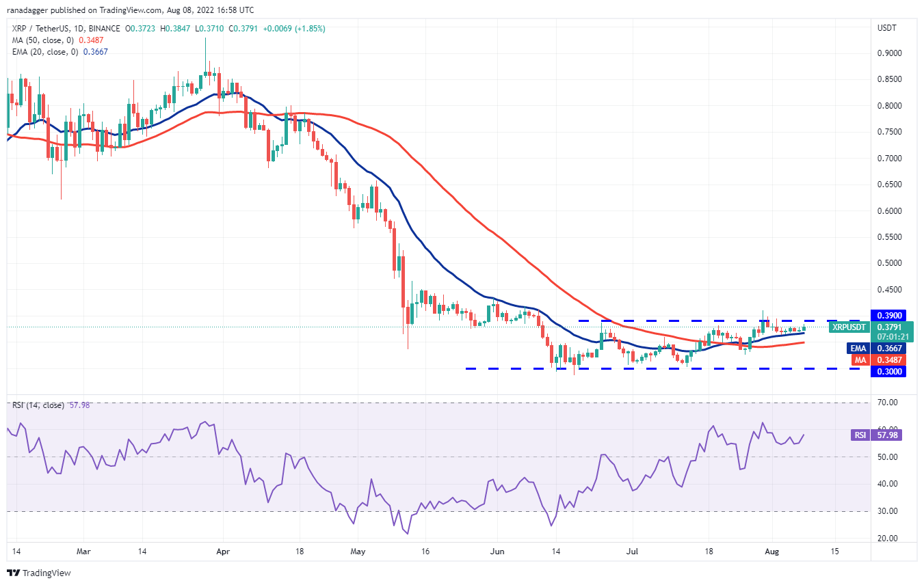This screenshot has width=924, height=585.
Task: Select the XRPUSDT current price tag
Action: [848, 327]
